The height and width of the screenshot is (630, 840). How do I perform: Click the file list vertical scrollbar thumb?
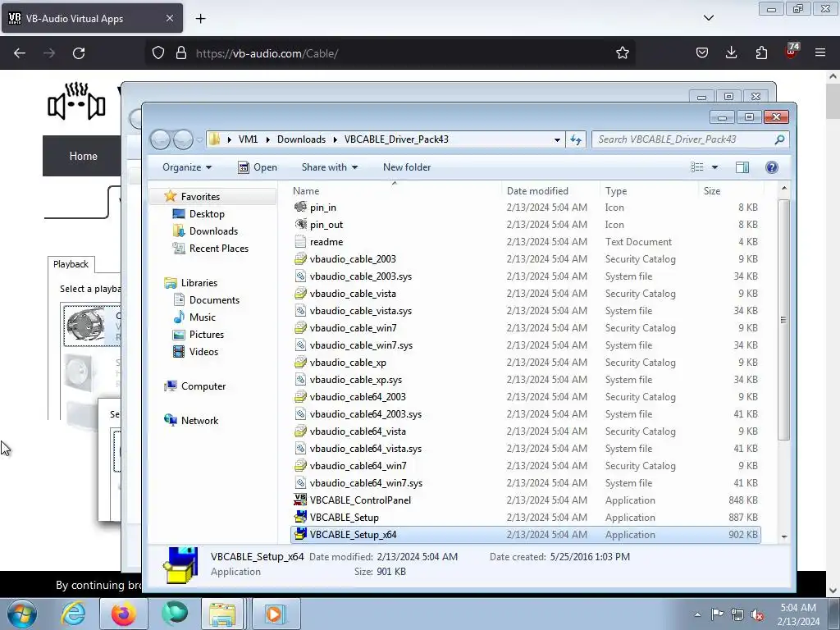(x=783, y=320)
